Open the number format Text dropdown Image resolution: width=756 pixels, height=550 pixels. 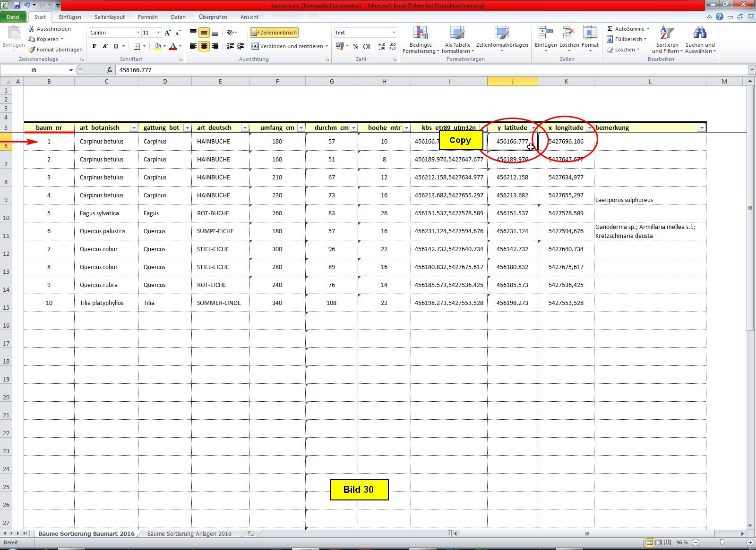tap(394, 33)
